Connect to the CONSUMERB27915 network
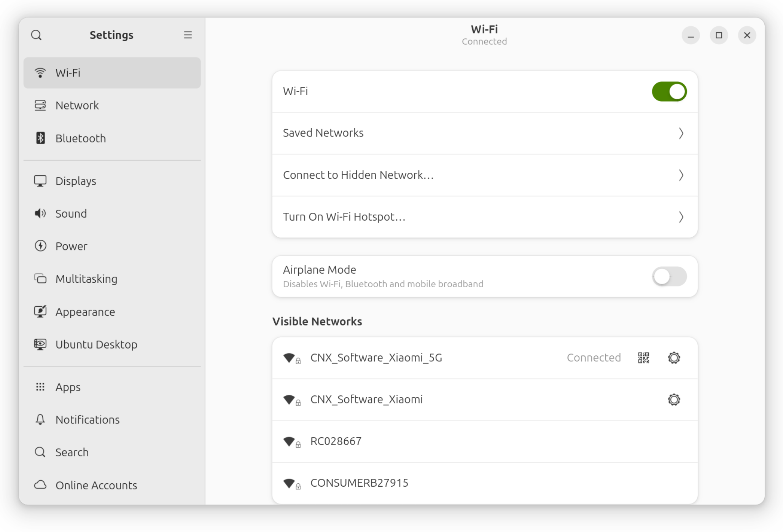783x532 pixels. coord(359,483)
